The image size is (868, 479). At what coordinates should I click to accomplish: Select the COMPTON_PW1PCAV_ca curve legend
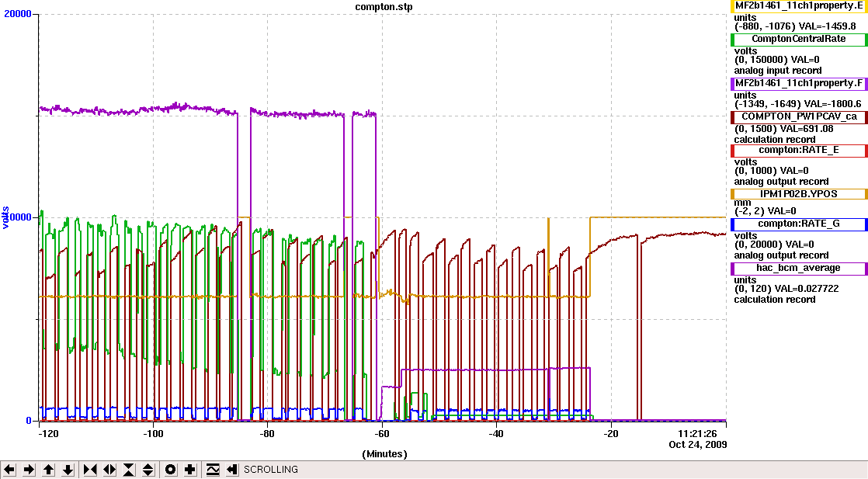799,117
